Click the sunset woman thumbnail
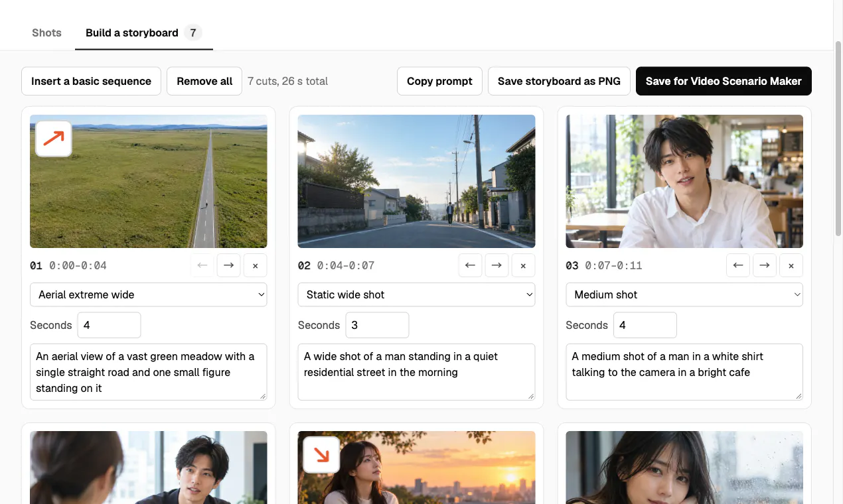Screen dimensions: 843x504 (416, 468)
